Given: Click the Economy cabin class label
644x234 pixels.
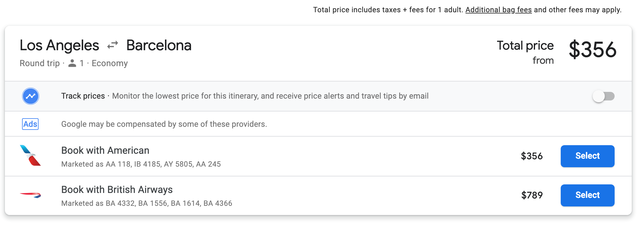Looking at the screenshot, I should [x=110, y=63].
